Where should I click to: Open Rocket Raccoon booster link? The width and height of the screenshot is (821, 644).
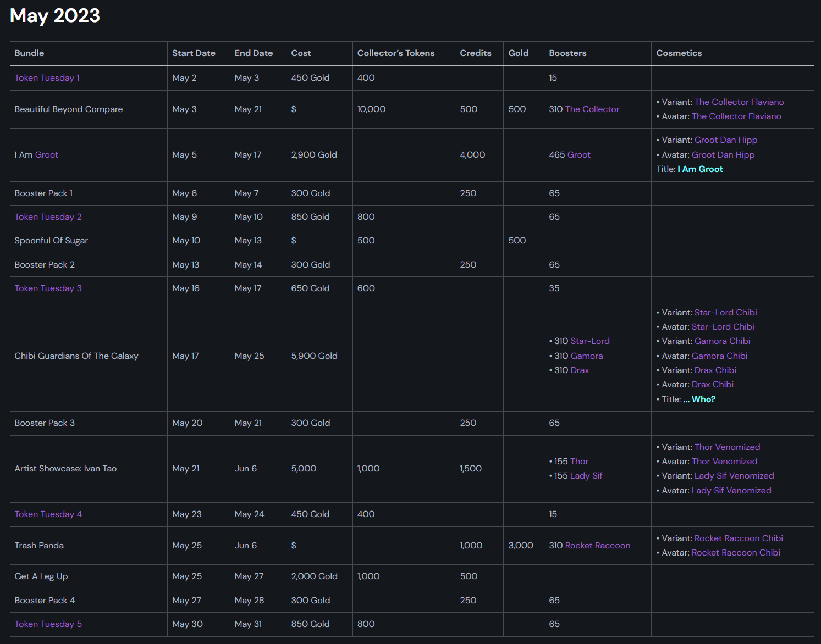(x=598, y=546)
